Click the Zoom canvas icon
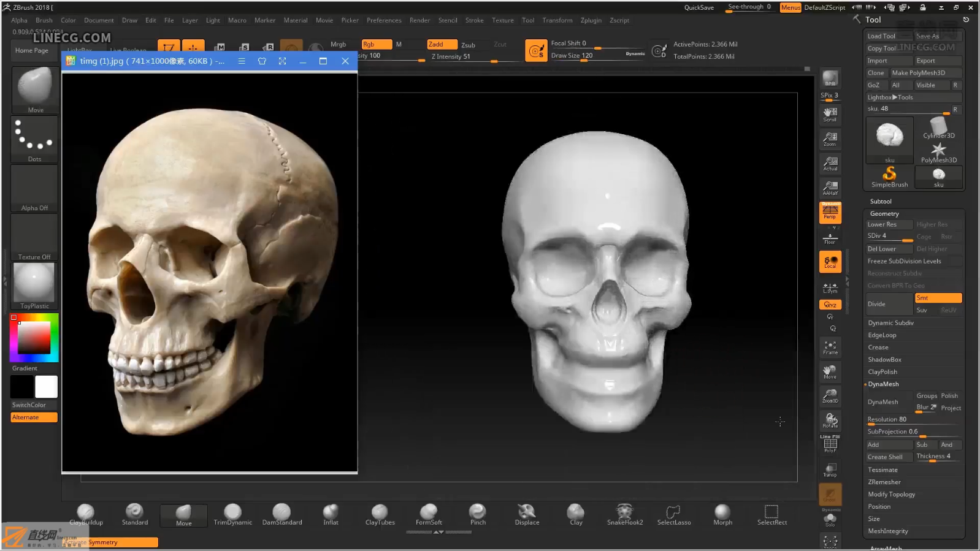This screenshot has height=551, width=980. (830, 139)
